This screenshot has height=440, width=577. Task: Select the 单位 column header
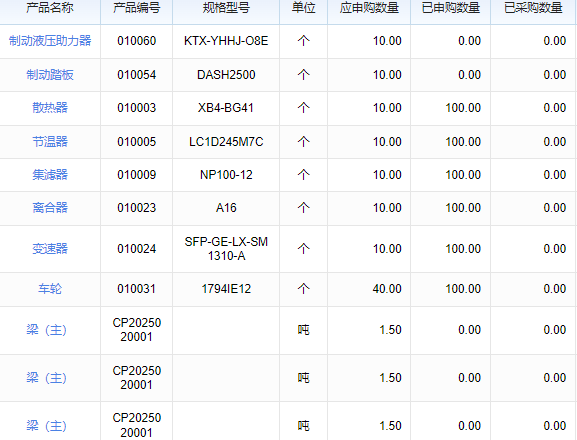304,8
